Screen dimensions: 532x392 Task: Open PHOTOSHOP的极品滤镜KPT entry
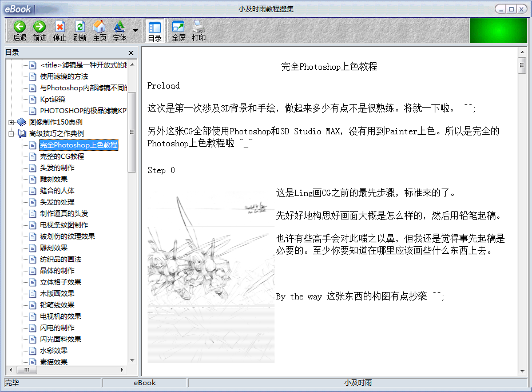pos(83,111)
